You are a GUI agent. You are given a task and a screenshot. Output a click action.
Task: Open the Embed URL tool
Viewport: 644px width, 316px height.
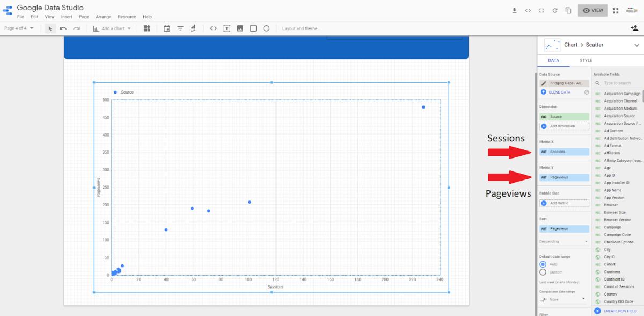[x=213, y=28]
